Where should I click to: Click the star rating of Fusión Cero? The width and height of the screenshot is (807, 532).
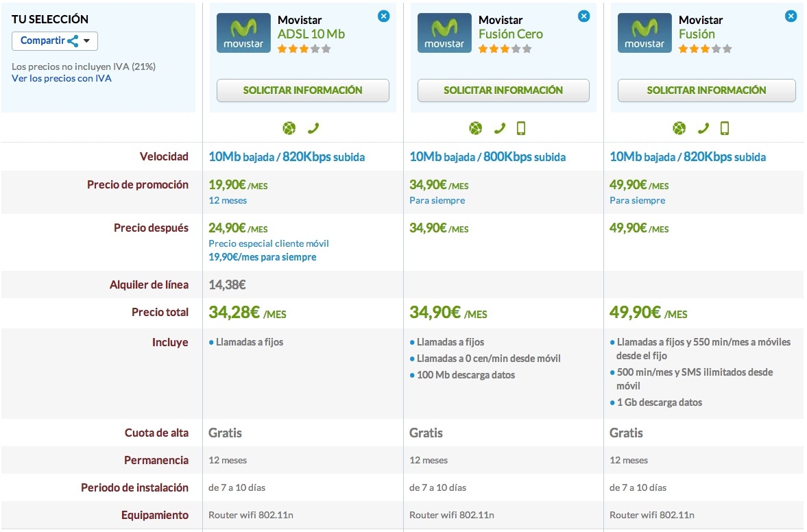(505, 49)
